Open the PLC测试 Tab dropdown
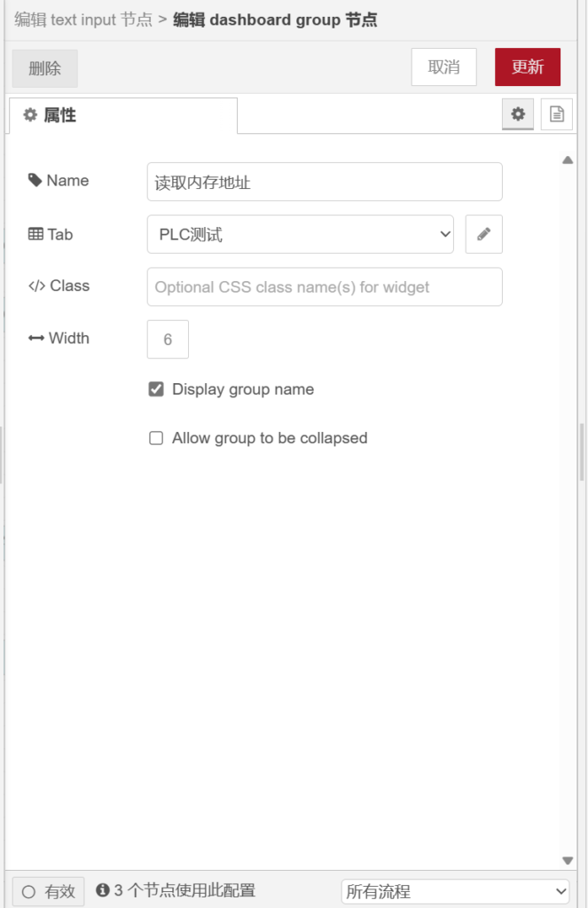 [x=300, y=234]
